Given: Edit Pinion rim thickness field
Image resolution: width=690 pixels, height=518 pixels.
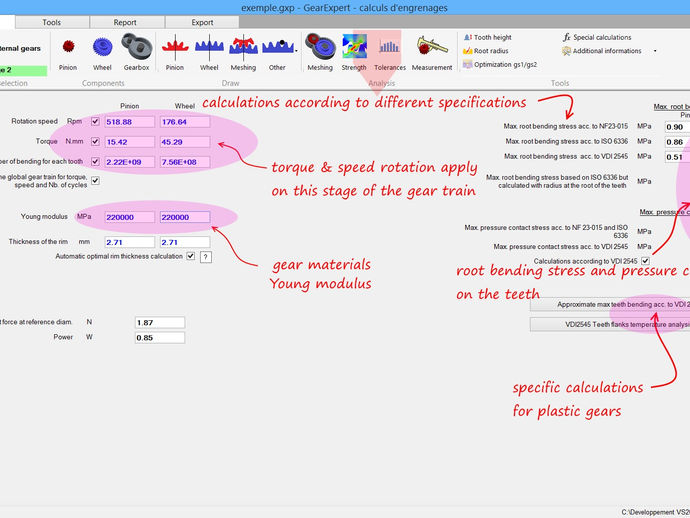Looking at the screenshot, I should [129, 242].
